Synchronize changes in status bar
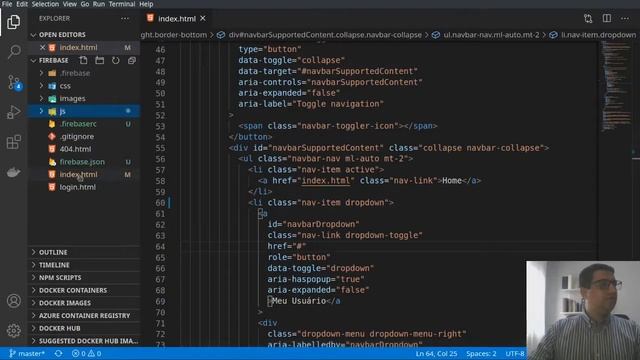The width and height of the screenshot is (640, 360). click(58, 353)
